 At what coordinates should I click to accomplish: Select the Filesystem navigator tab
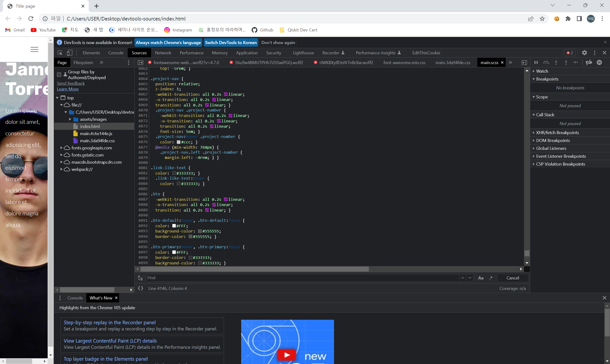pos(83,63)
